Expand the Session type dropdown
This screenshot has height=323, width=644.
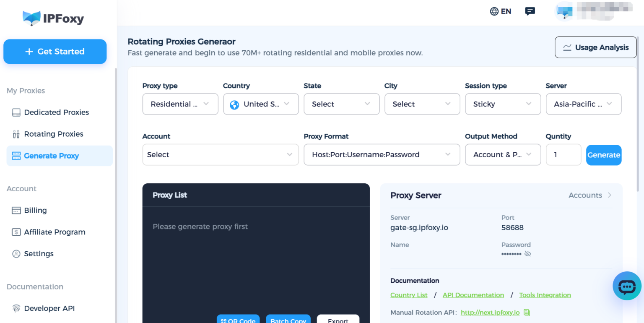[x=503, y=104]
